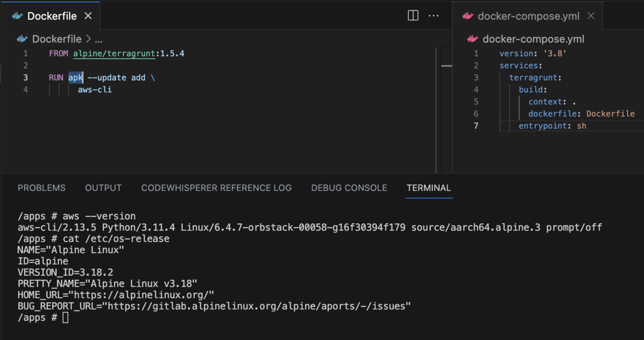Close the docker-compose.yml tab
The image size is (644, 340).
(591, 16)
